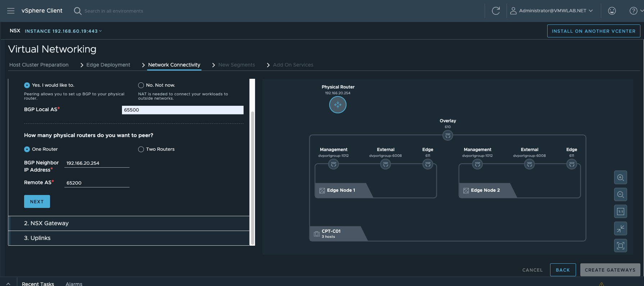This screenshot has height=286, width=644.
Task: Click the '3 hosts' label under CPT-C01
Action: [x=328, y=237]
